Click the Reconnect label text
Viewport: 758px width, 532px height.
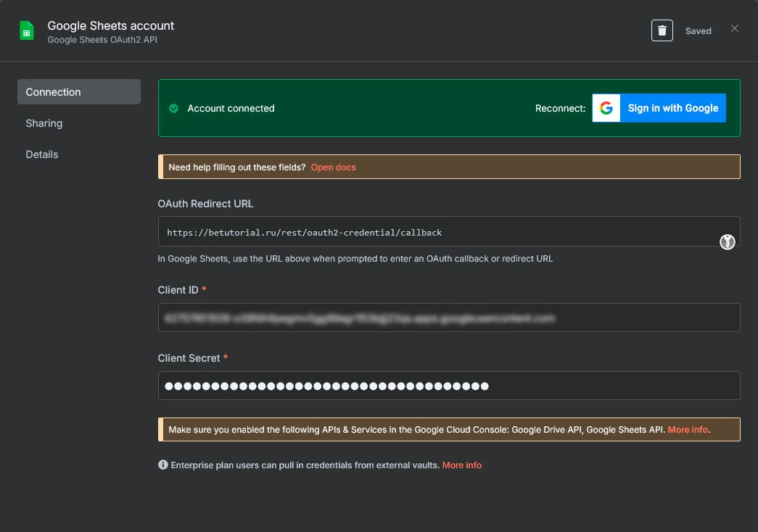click(560, 109)
